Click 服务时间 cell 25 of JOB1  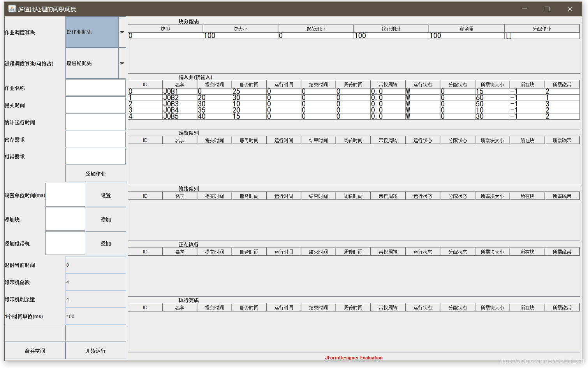coord(249,91)
